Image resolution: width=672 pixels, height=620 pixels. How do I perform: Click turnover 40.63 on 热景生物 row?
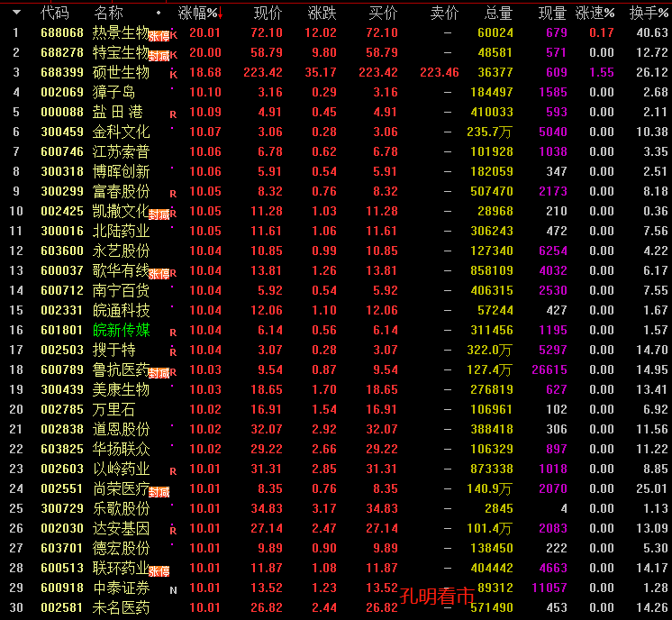[652, 32]
